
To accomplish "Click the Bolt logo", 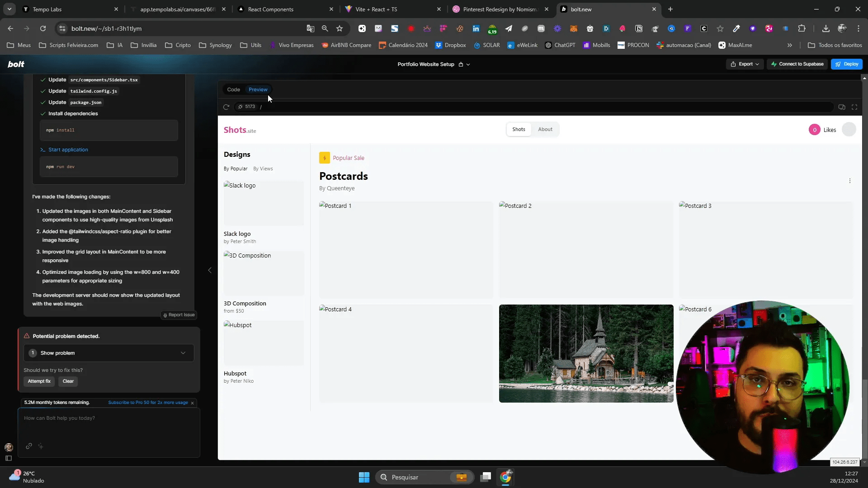I will [16, 64].
